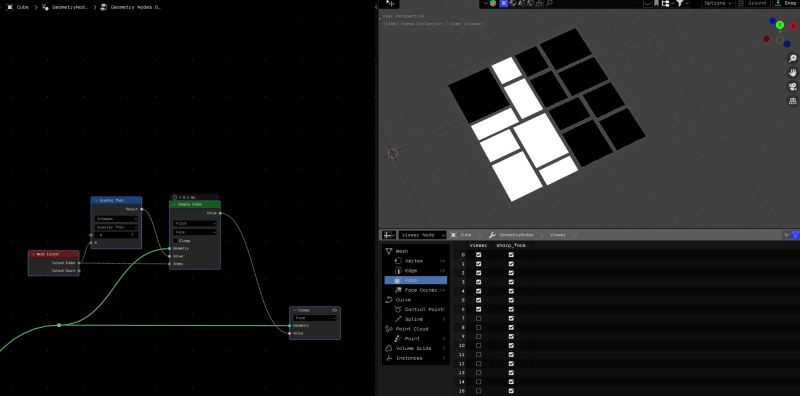
Task: Click the Face Corner domain icon
Action: [x=398, y=290]
